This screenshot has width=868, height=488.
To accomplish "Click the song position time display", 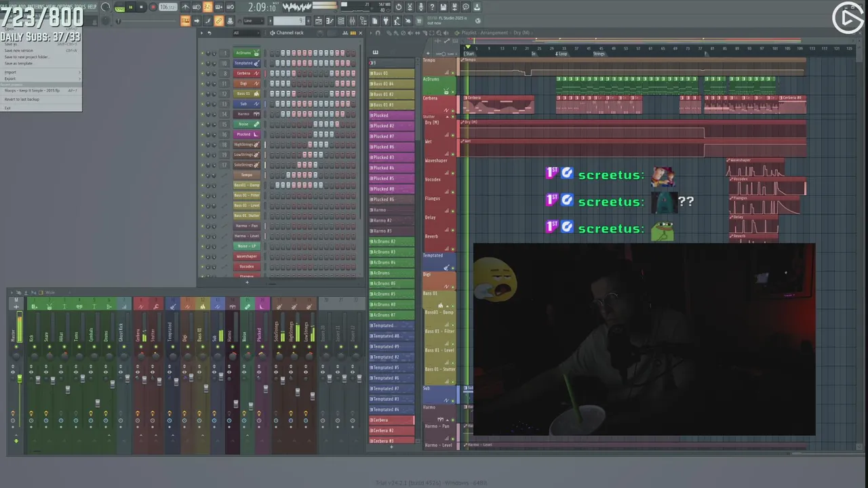I will [x=262, y=7].
